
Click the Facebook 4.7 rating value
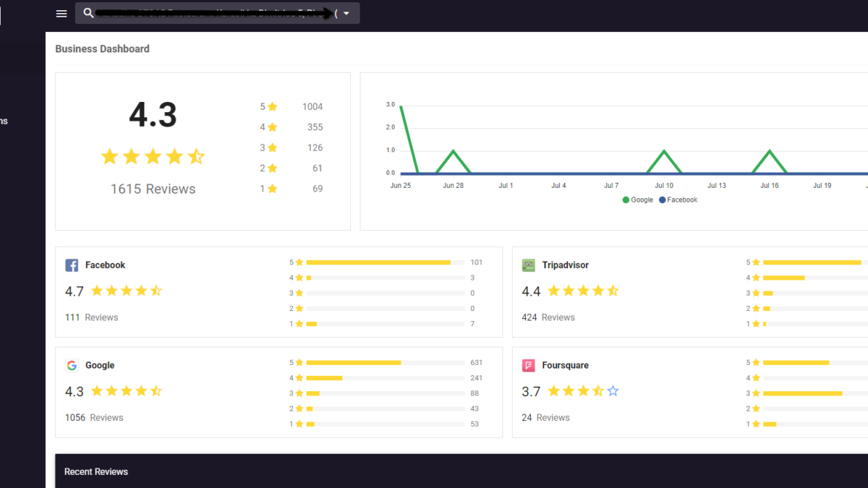pyautogui.click(x=75, y=291)
